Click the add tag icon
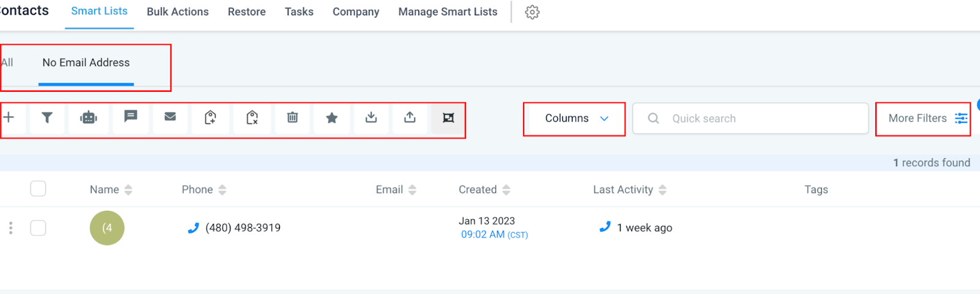This screenshot has height=294, width=980. [x=210, y=118]
